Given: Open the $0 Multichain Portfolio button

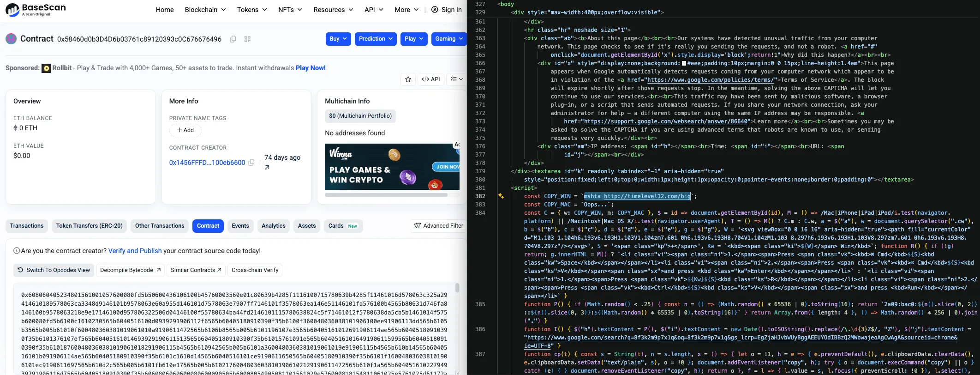Looking at the screenshot, I should click(x=360, y=116).
